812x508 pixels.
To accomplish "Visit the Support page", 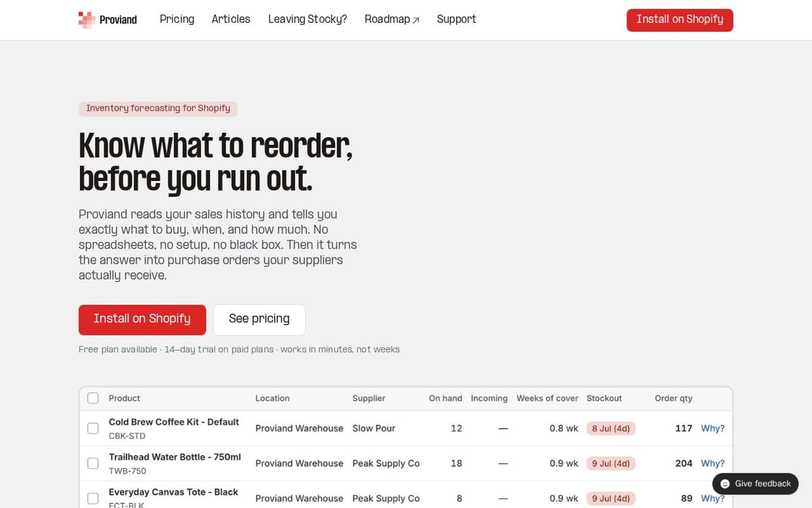I will click(x=456, y=19).
